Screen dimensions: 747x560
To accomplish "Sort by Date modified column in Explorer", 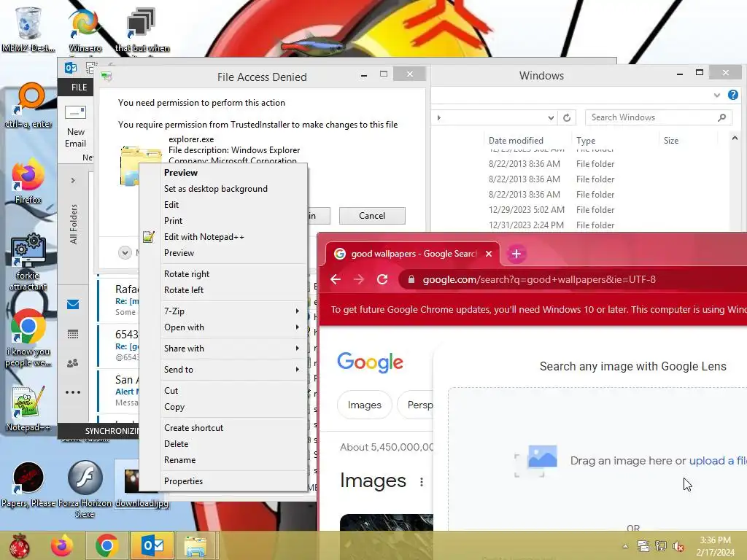I will (x=516, y=141).
